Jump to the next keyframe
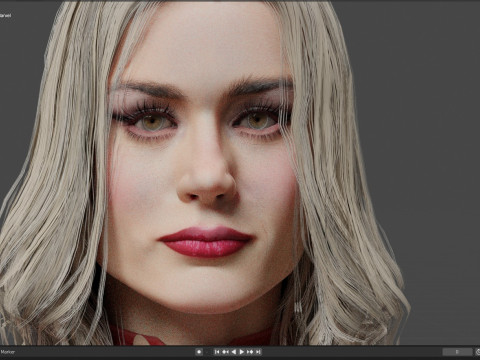Image resolution: width=480 pixels, height=360 pixels. [250, 352]
